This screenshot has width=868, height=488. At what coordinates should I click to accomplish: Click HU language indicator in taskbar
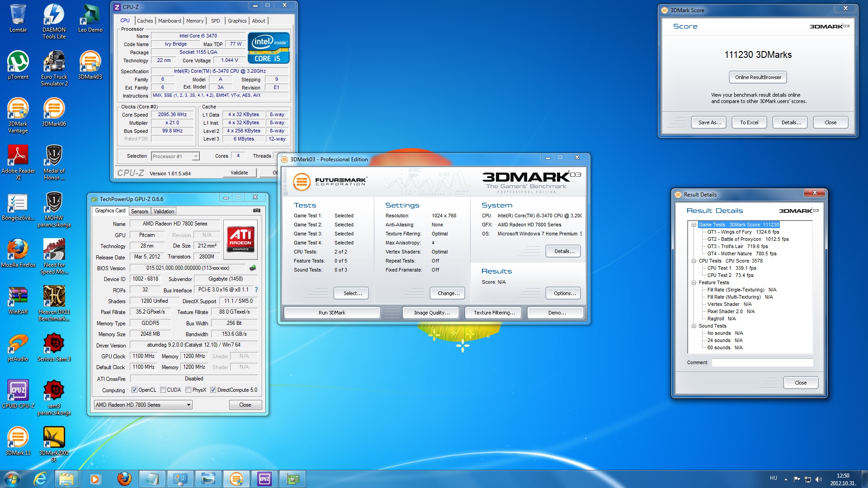774,478
